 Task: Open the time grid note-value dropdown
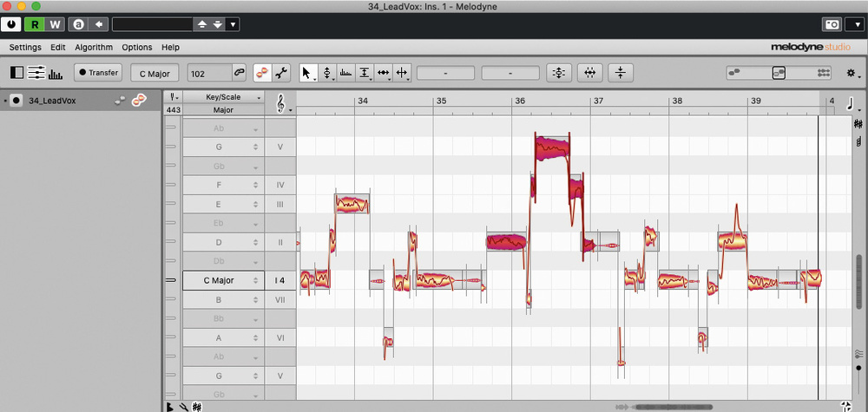point(852,103)
